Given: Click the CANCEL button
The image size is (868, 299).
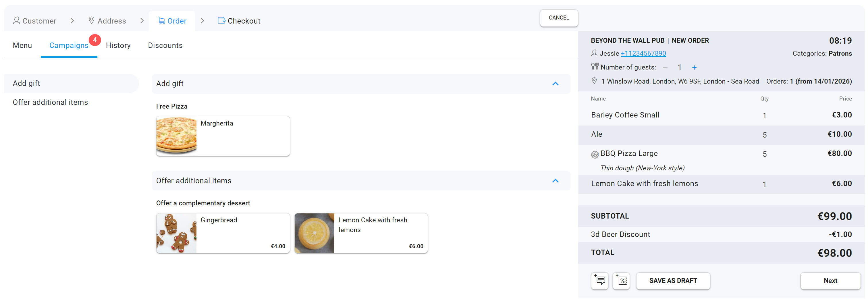Looking at the screenshot, I should click(559, 18).
